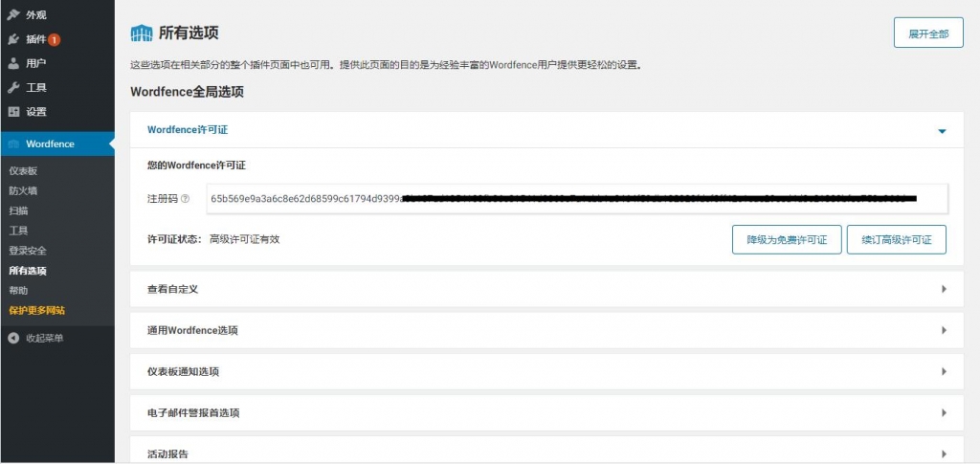Image resolution: width=980 pixels, height=464 pixels.
Task: Click the 续订高级许可证 button
Action: (896, 239)
